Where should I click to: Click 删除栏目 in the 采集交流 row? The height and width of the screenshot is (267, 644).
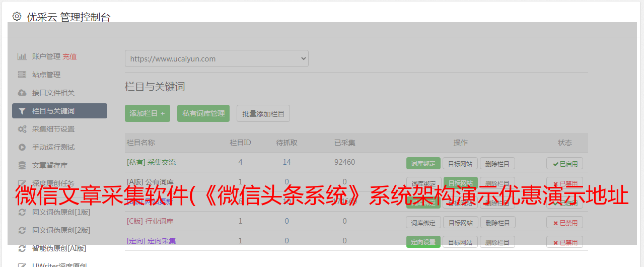[x=497, y=163]
